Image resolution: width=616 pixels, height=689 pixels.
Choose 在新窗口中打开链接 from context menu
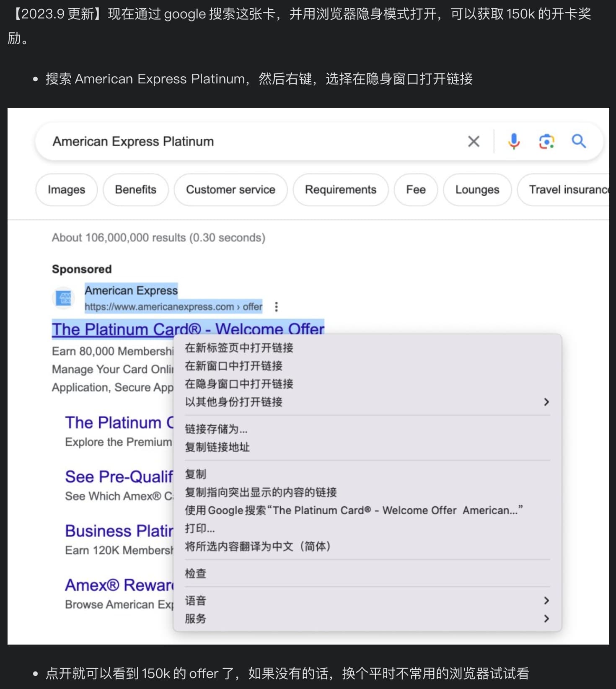click(x=367, y=366)
